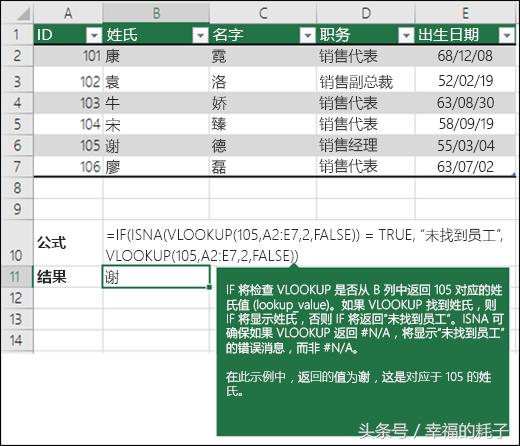This screenshot has width=520, height=446.
Task: Select surname cell 康
Action: (x=156, y=56)
